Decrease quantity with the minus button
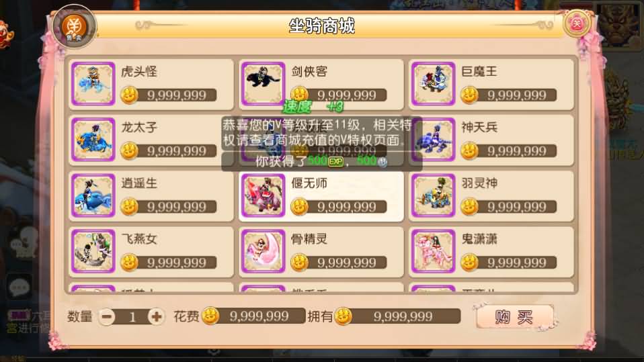The width and height of the screenshot is (644, 362). [107, 316]
